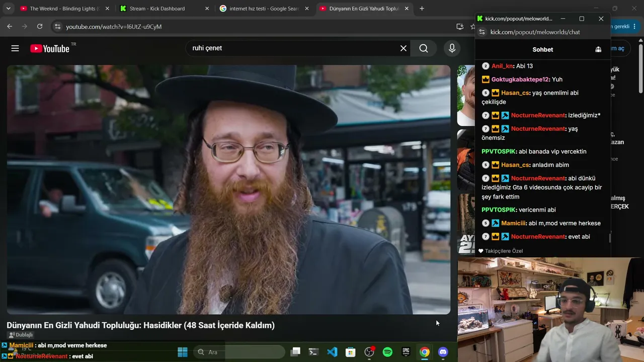Open OBS Studio from taskbar

pos(369,352)
